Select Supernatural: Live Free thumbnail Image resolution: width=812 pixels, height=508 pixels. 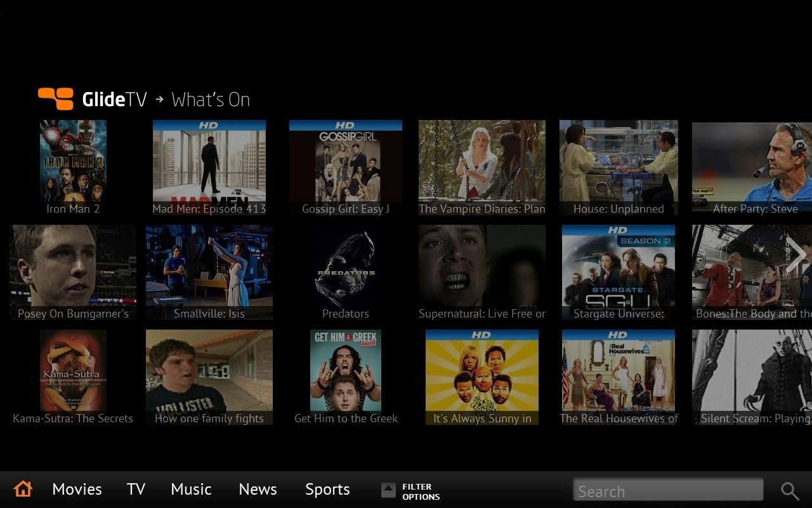point(482,272)
